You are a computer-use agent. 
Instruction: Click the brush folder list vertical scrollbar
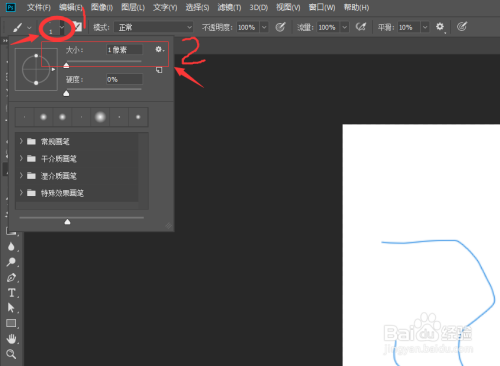[143, 171]
